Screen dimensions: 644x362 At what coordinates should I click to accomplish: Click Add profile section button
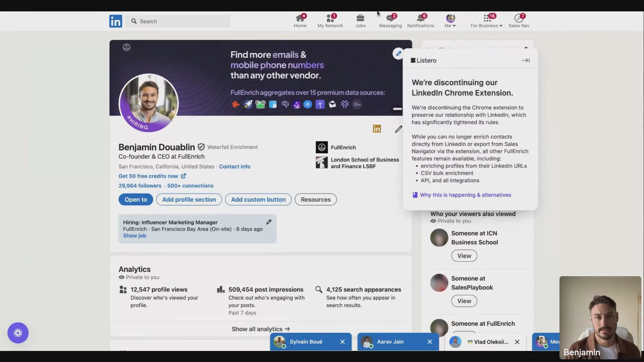tap(189, 199)
